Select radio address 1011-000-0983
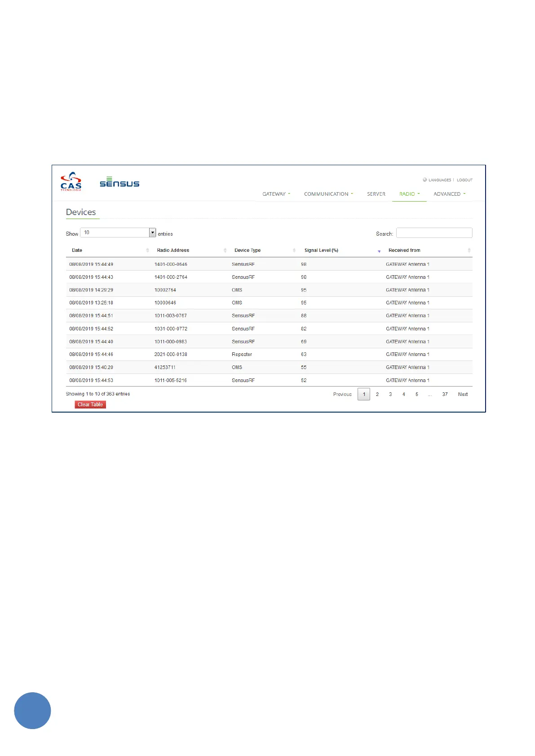This screenshot has height=756, width=535. (x=171, y=342)
